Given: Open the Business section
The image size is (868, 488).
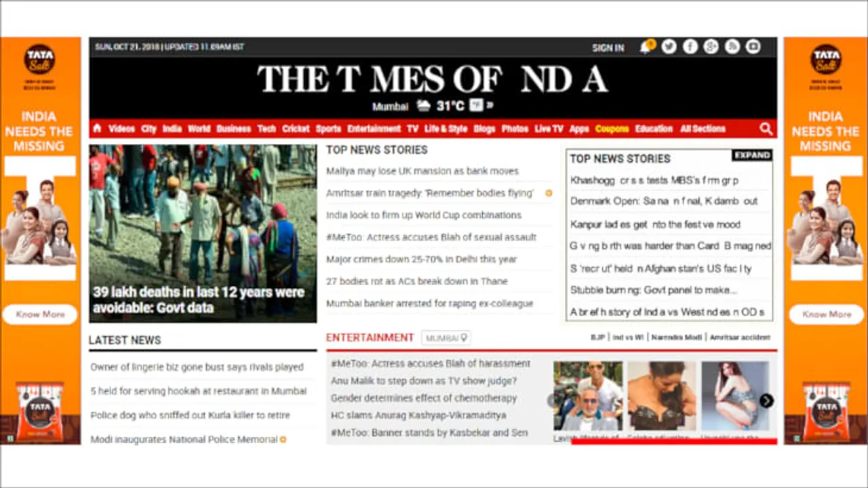Looking at the screenshot, I should [233, 128].
